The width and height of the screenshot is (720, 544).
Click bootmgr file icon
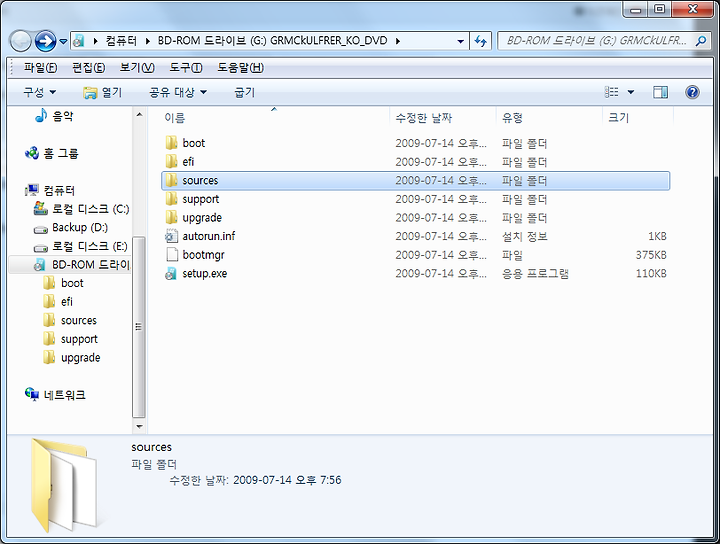click(172, 255)
